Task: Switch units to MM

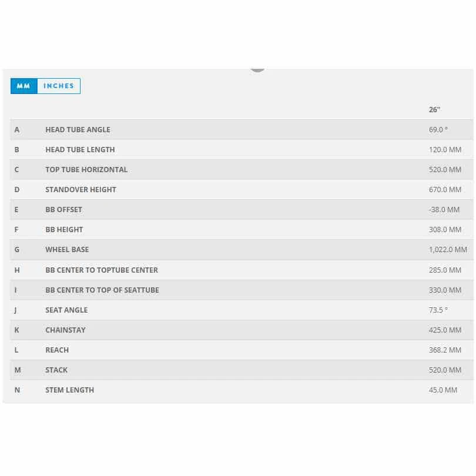Action: (x=24, y=86)
